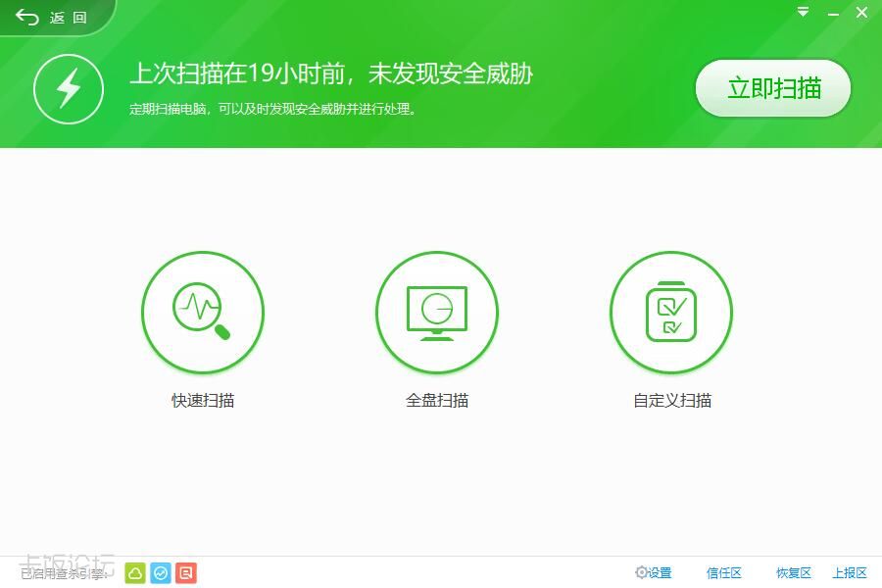Open custom scan via the checklist clipboard icon
Image resolution: width=882 pixels, height=588 pixels.
pos(671,313)
